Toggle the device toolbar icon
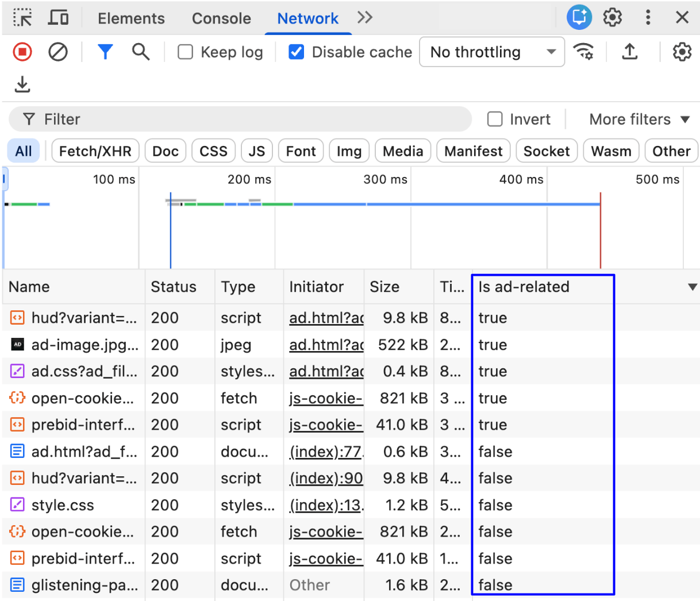Viewport: 700px width, 601px height. [58, 18]
